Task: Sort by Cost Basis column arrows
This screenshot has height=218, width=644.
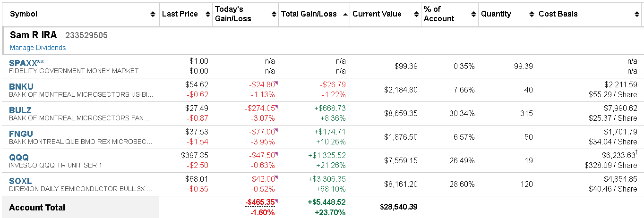Action: (637, 14)
